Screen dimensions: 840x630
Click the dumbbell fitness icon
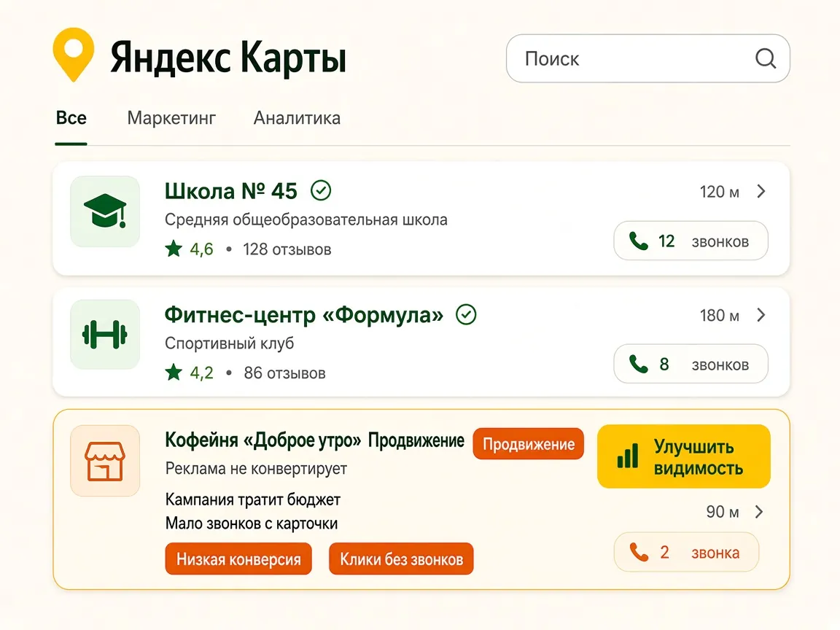point(105,334)
